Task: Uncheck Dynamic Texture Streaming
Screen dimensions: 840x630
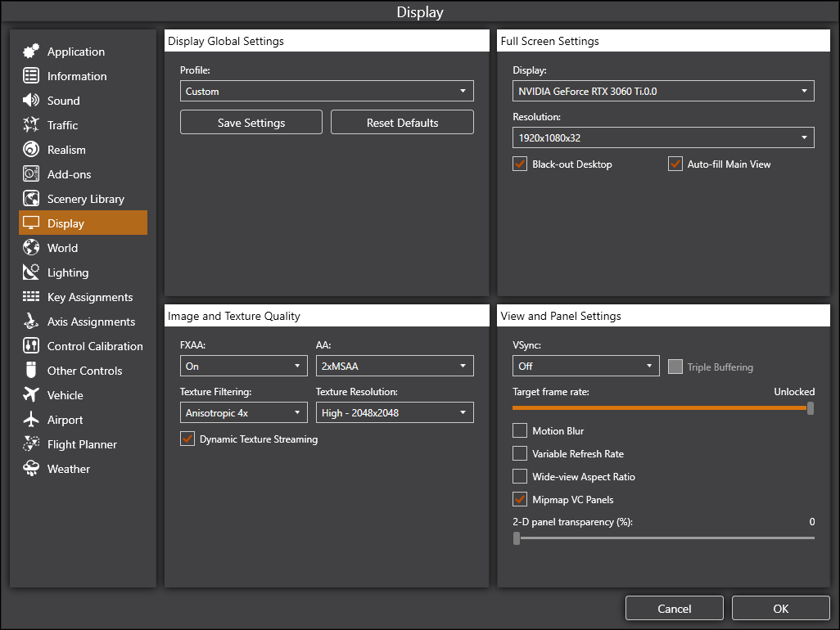Action: (187, 439)
